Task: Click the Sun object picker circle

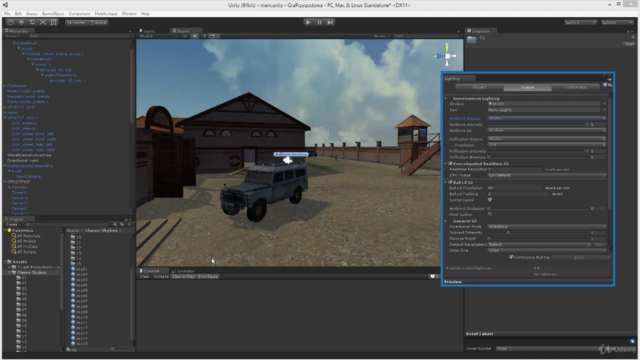Action: pos(604,109)
